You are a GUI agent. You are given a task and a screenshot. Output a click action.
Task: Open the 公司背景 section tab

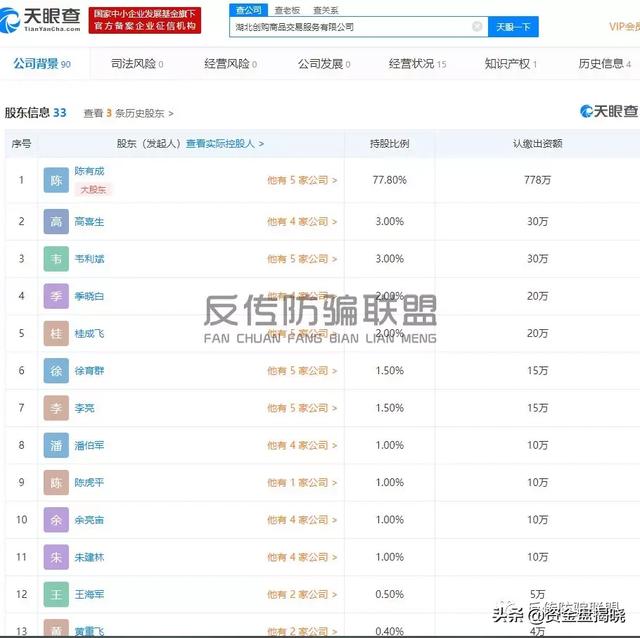click(x=42, y=64)
